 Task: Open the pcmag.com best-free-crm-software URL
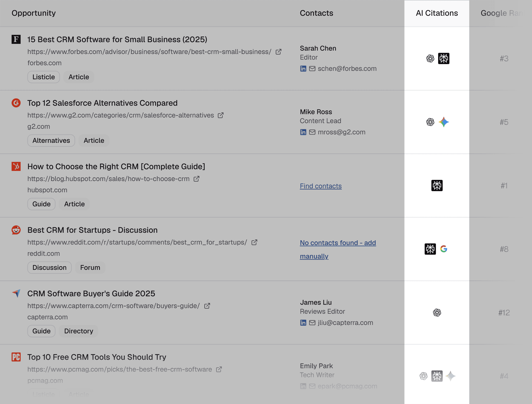pos(120,369)
